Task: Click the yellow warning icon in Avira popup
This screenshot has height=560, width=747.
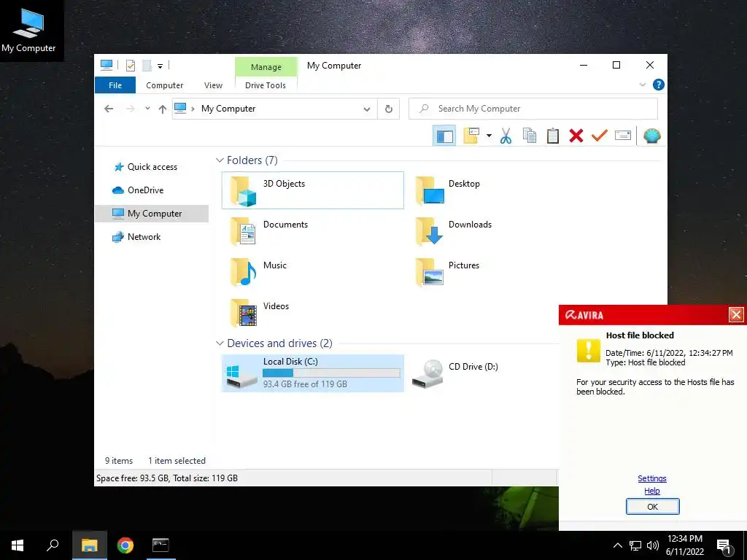Action: [589, 351]
